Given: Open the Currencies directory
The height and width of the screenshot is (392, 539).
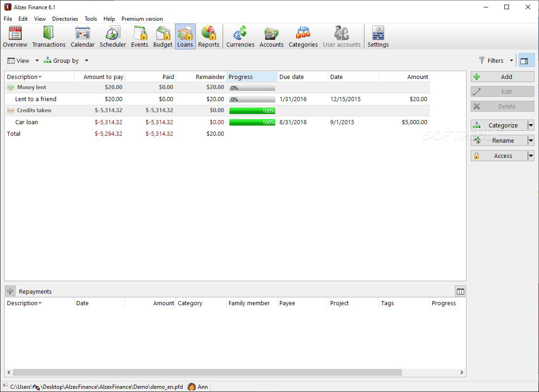Looking at the screenshot, I should pyautogui.click(x=240, y=36).
